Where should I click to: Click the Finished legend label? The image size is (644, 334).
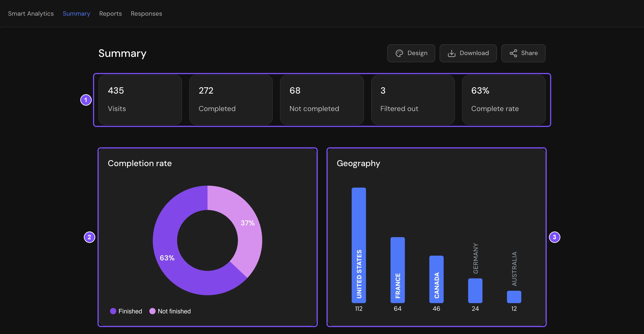point(130,311)
